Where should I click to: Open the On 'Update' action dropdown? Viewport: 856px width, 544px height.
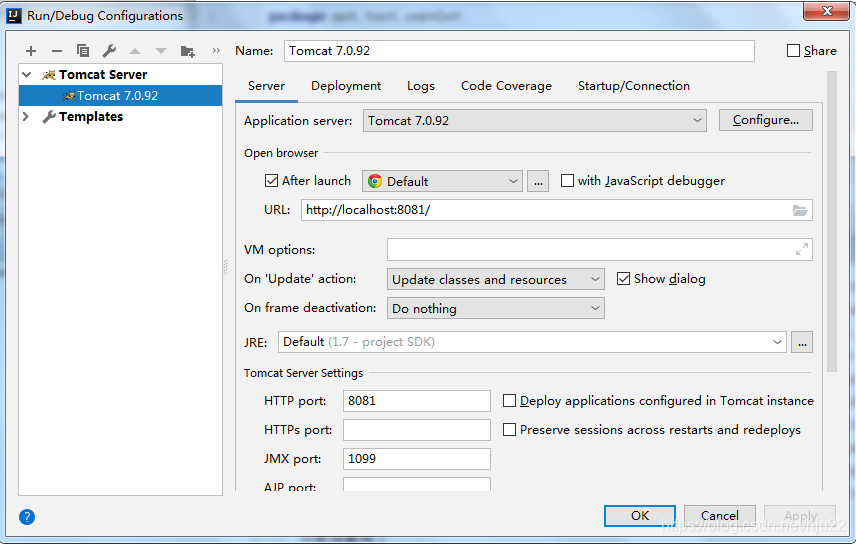495,279
